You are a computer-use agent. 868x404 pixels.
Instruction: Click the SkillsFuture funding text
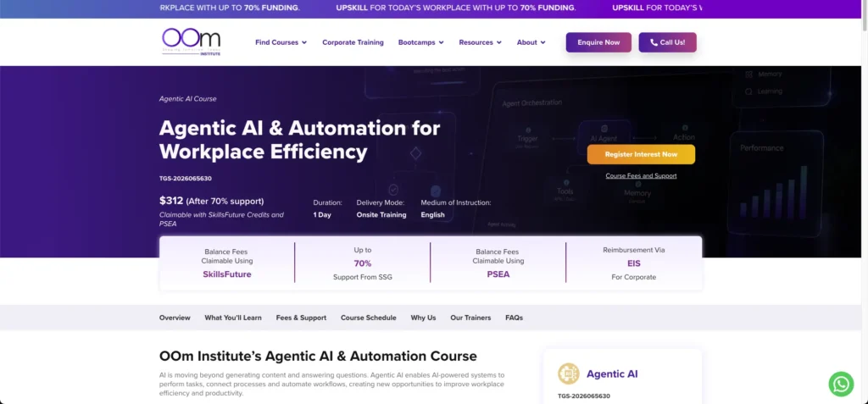click(x=227, y=274)
